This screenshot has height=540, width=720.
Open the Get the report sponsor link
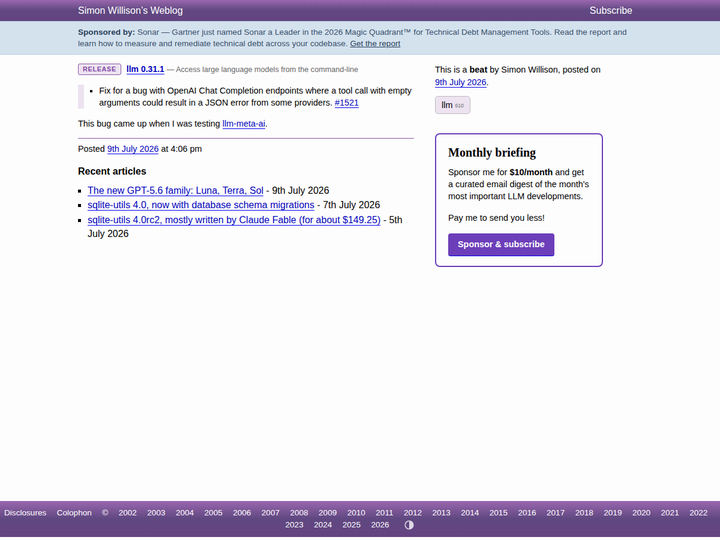coord(375,44)
